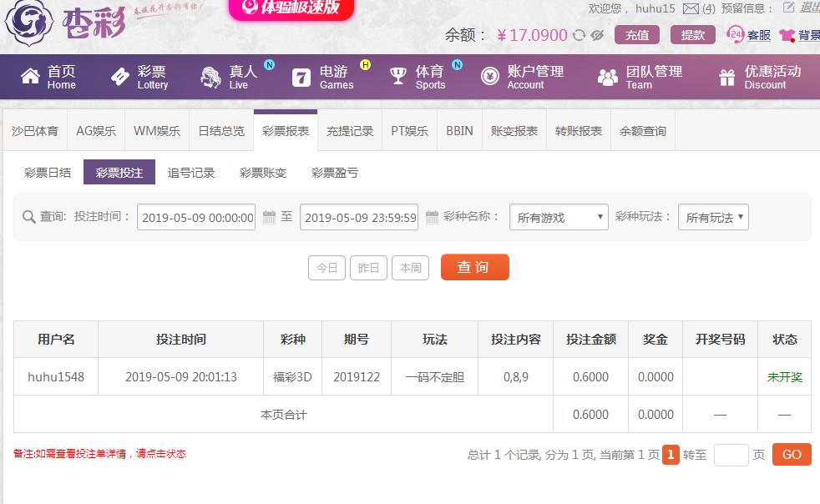Open the mail envelope messages icon
This screenshot has height=504, width=820.
tap(691, 9)
